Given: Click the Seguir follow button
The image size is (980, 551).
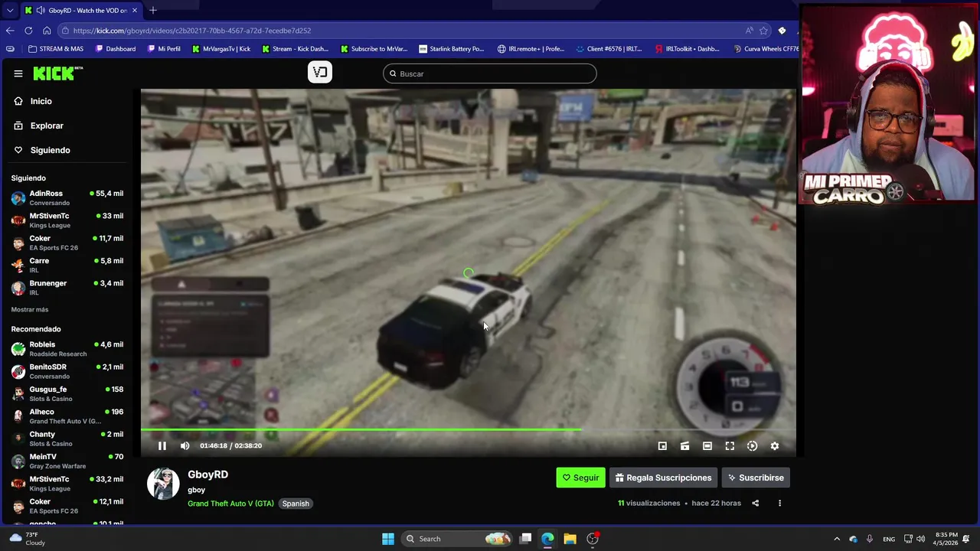Looking at the screenshot, I should pos(580,478).
